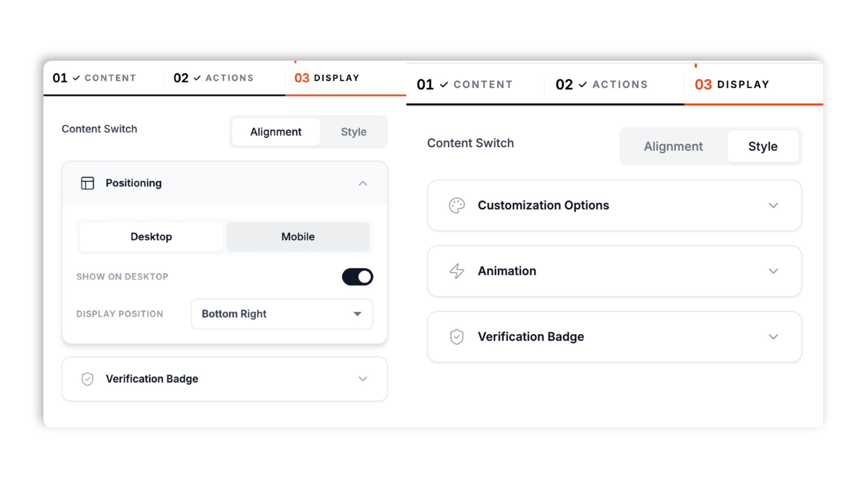Click the lightning bolt Animation icon
The height and width of the screenshot is (488, 868).
457,271
